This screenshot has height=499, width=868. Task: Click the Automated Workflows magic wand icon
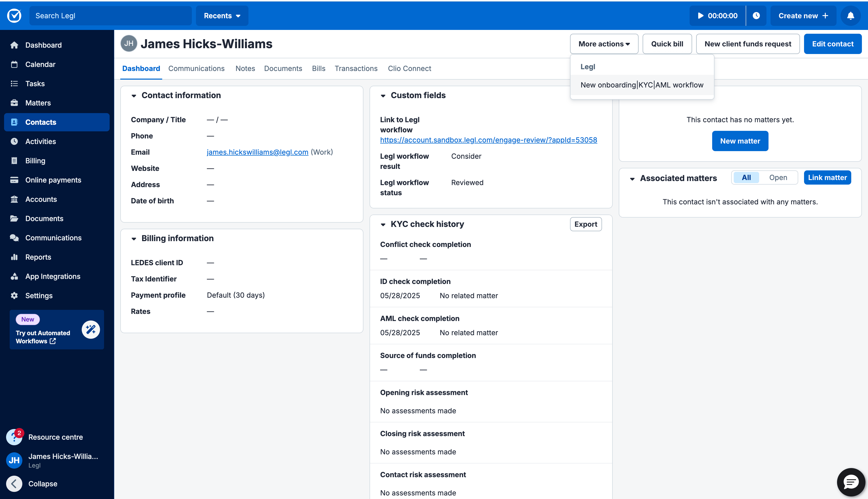click(x=91, y=329)
